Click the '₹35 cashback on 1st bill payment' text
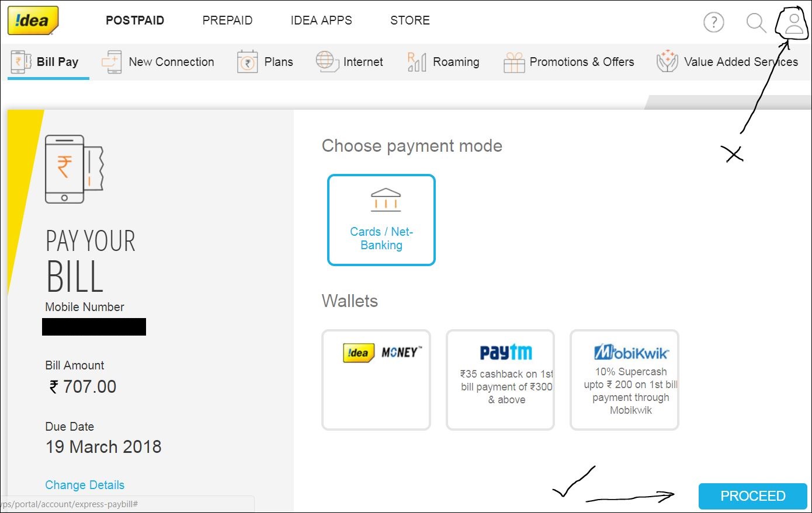This screenshot has width=812, height=513. click(506, 387)
